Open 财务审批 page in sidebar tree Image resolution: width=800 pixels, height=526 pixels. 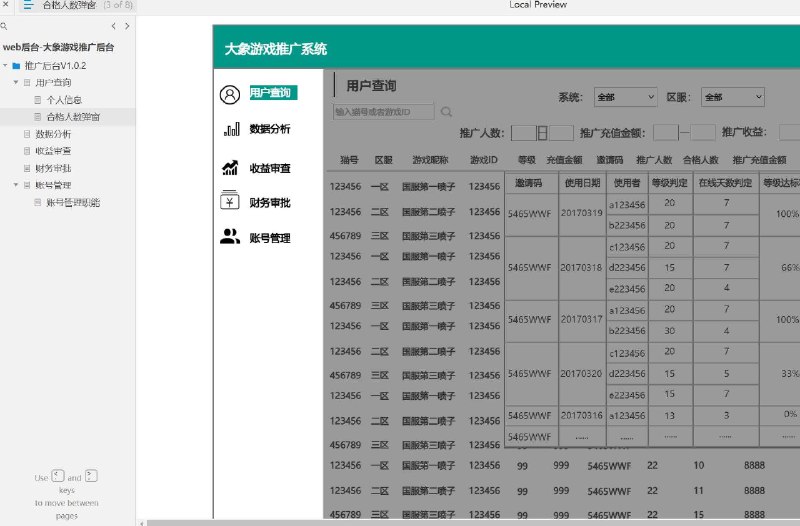click(53, 168)
